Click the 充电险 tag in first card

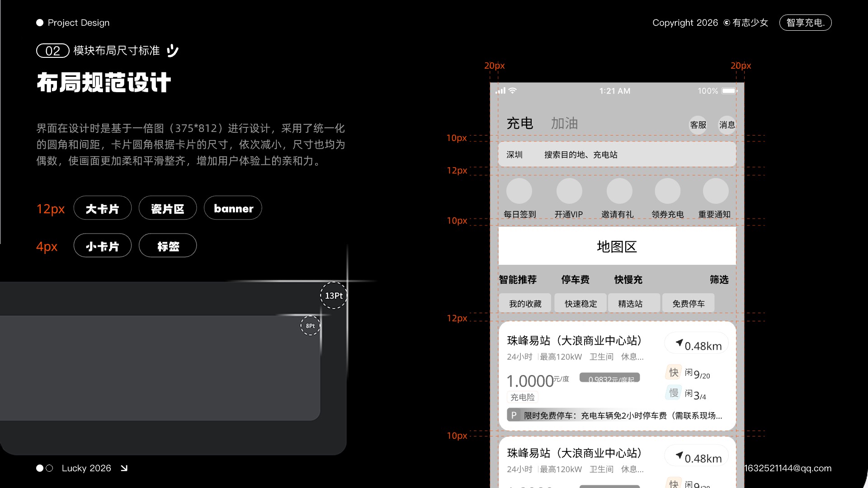pos(523,397)
